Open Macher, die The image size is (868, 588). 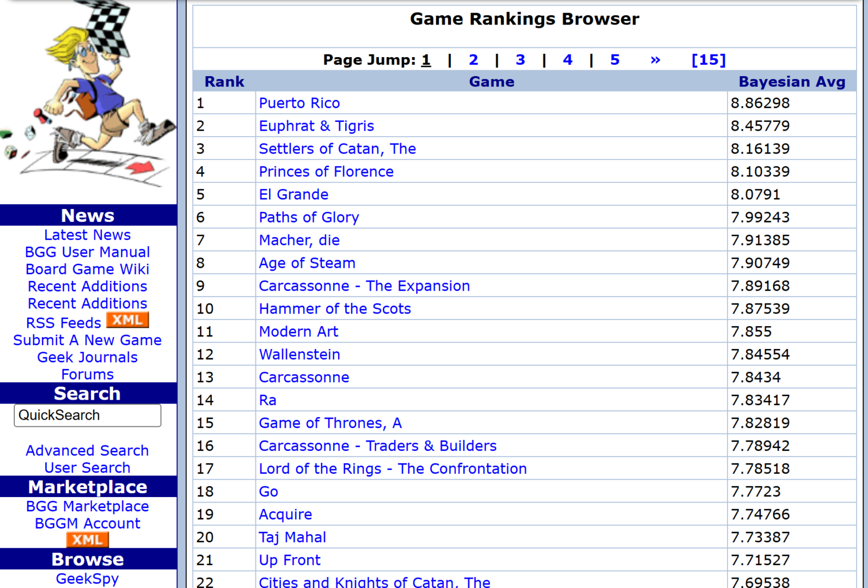coord(299,240)
